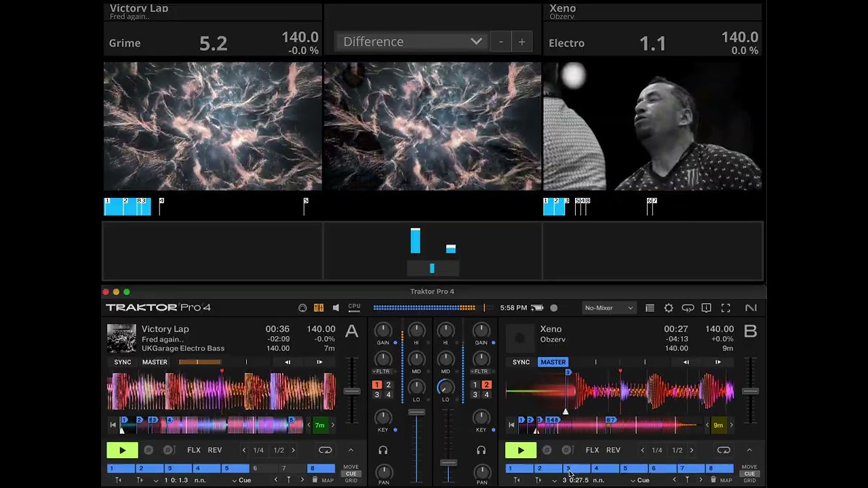This screenshot has width=868, height=488.
Task: Enable REV reverse mode on deck B
Action: coord(613,450)
